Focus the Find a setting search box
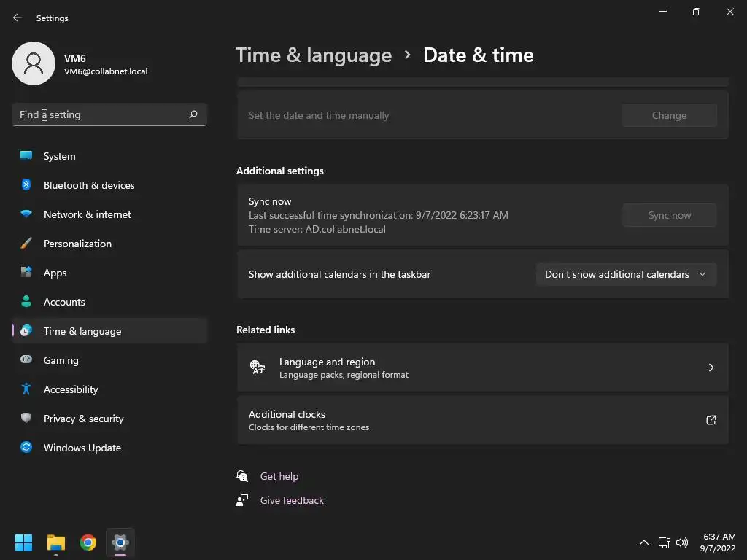Viewport: 747px width, 560px height. [x=102, y=114]
